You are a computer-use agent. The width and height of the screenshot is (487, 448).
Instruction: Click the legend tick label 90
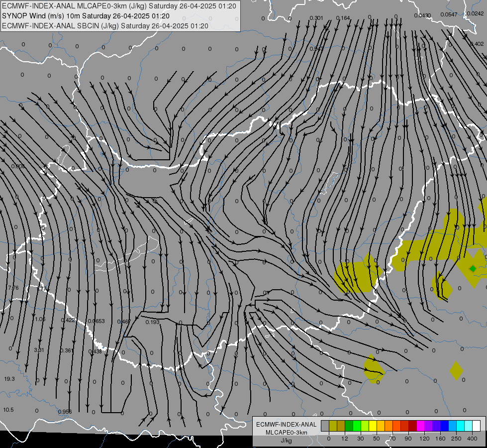pos(408,439)
